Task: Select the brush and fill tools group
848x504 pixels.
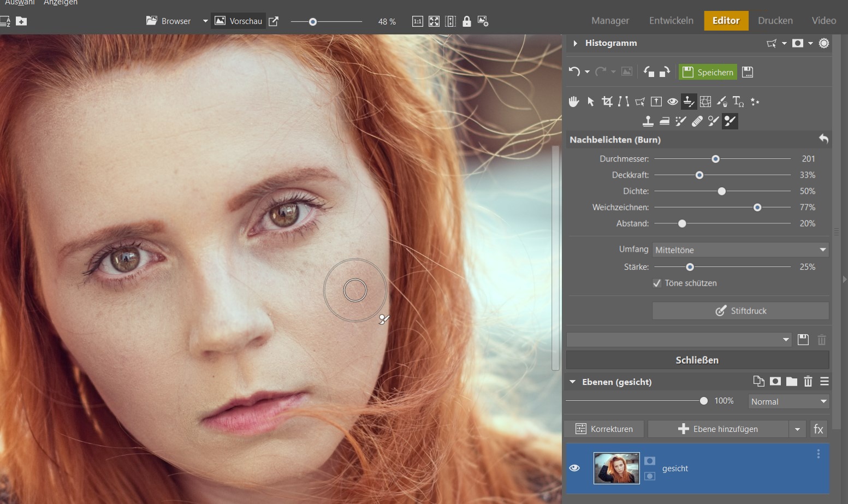Action: pyautogui.click(x=722, y=102)
